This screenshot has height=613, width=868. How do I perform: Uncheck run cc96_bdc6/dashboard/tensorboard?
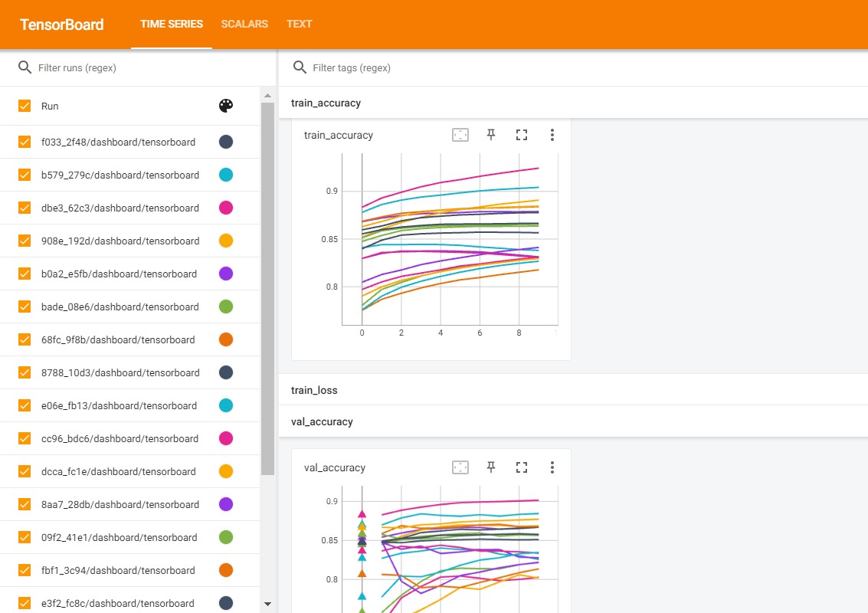pos(25,438)
